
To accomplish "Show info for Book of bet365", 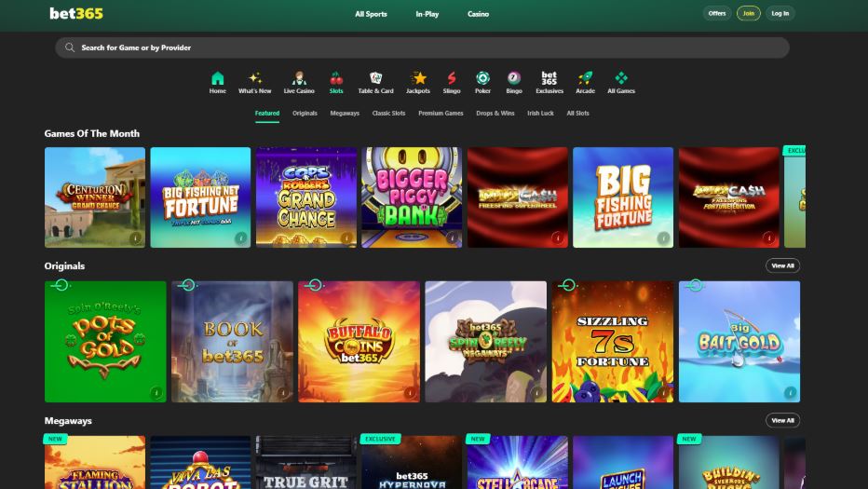I will [x=283, y=393].
